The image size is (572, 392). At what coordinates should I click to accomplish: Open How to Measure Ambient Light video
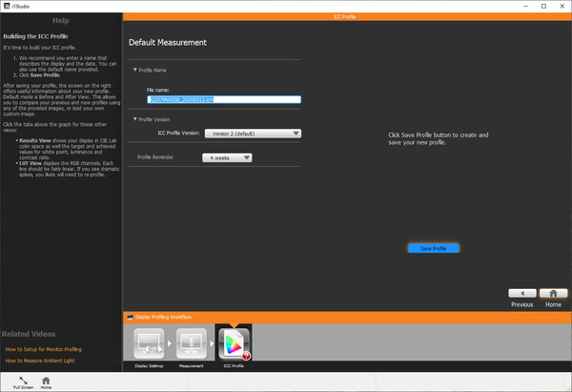coord(42,362)
